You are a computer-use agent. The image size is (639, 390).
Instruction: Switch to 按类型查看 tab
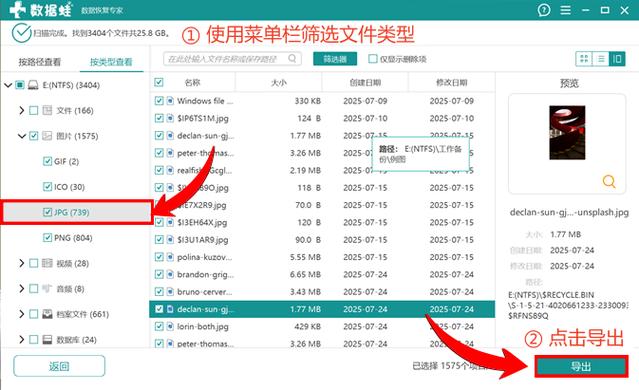click(x=111, y=62)
